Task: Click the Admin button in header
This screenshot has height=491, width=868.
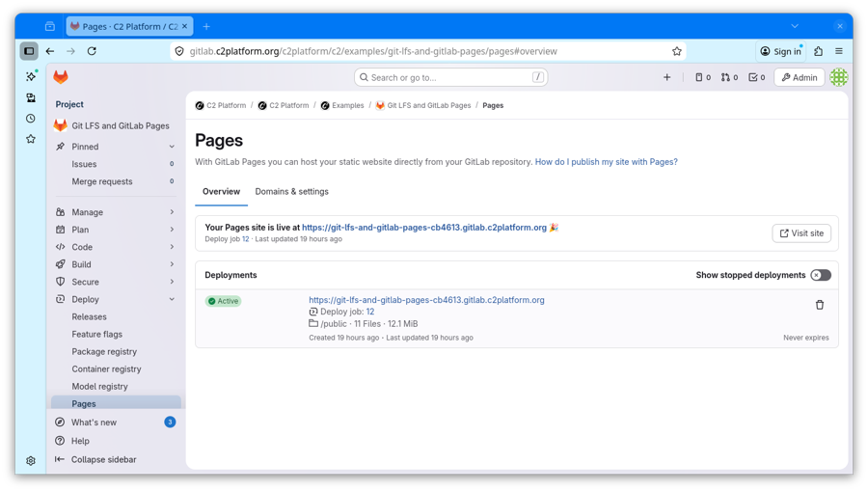Action: pos(799,77)
